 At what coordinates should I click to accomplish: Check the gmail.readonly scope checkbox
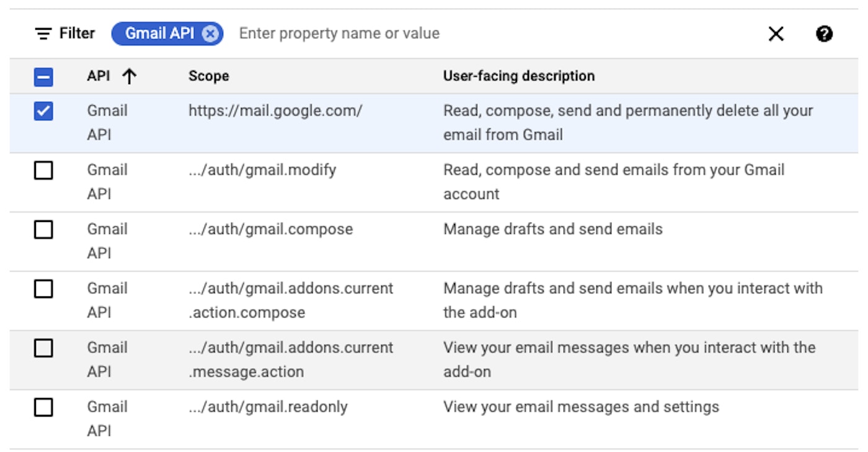coord(43,407)
